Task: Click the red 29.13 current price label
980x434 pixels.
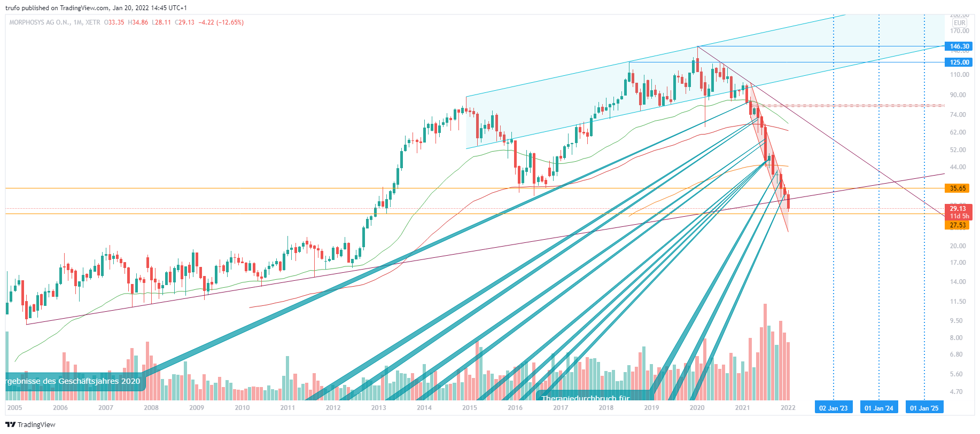Action: (958, 209)
